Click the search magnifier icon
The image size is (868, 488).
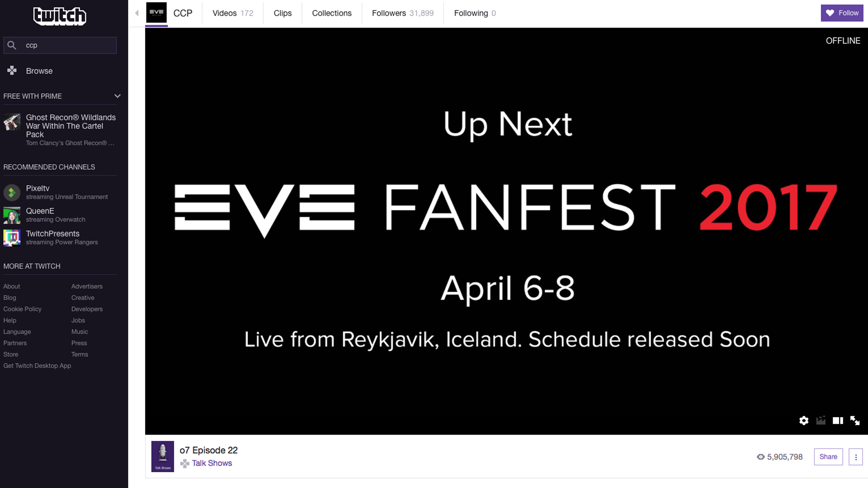point(12,45)
